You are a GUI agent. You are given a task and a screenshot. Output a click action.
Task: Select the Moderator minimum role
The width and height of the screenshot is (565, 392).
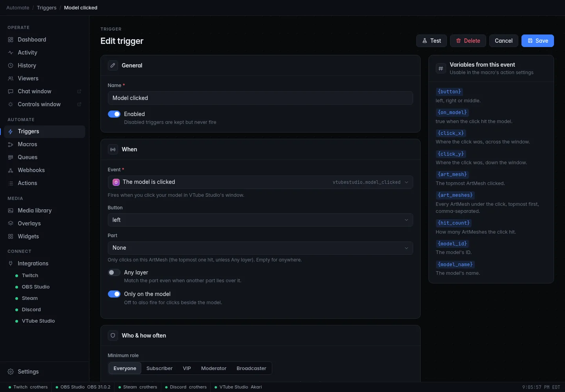coord(214,368)
